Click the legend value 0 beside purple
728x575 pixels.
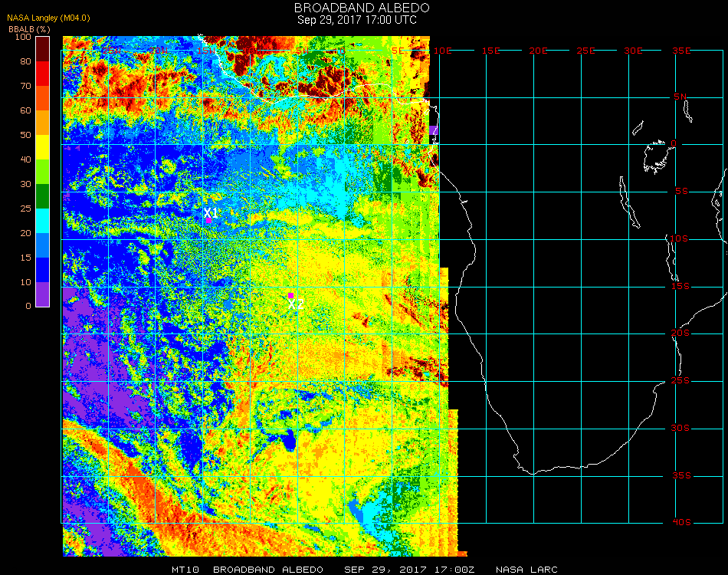[x=28, y=306]
